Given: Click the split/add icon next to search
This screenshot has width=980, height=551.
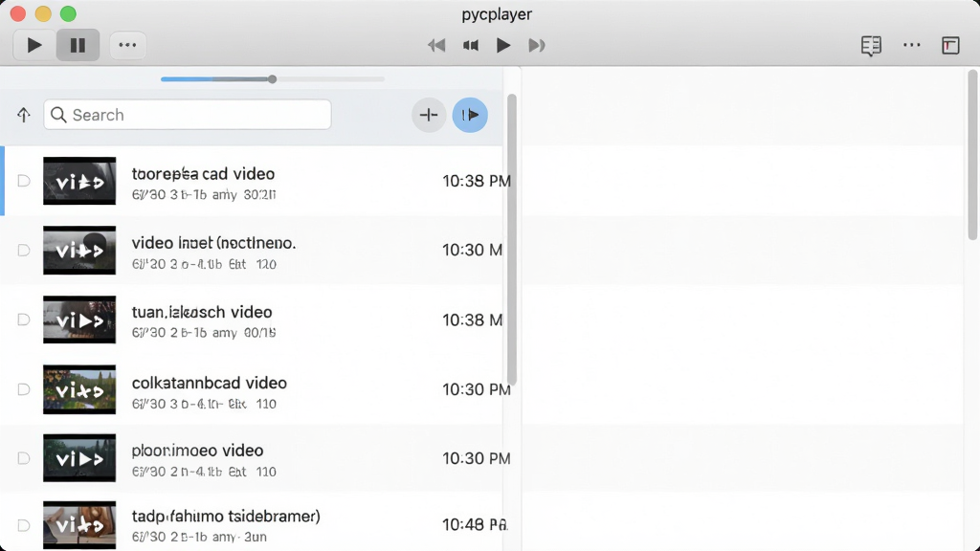Looking at the screenshot, I should point(429,115).
